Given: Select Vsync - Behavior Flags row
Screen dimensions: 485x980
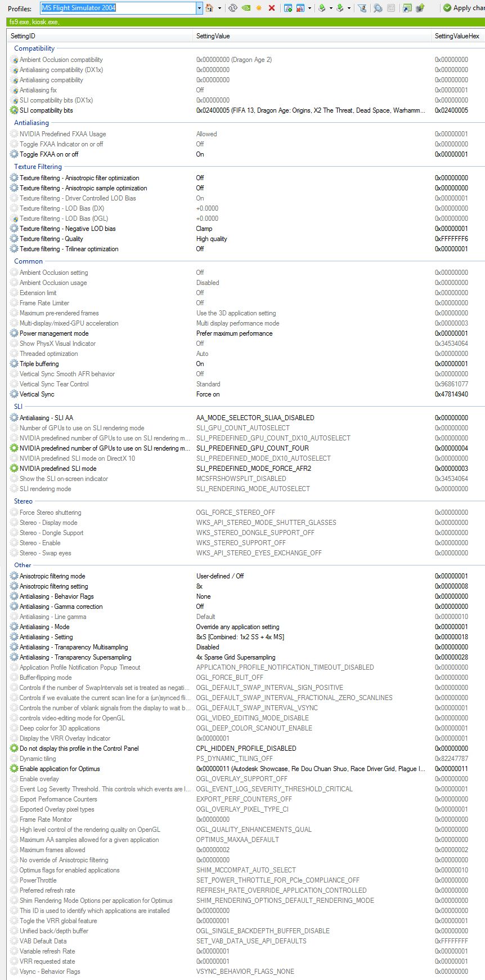Looking at the screenshot, I should (x=246, y=972).
